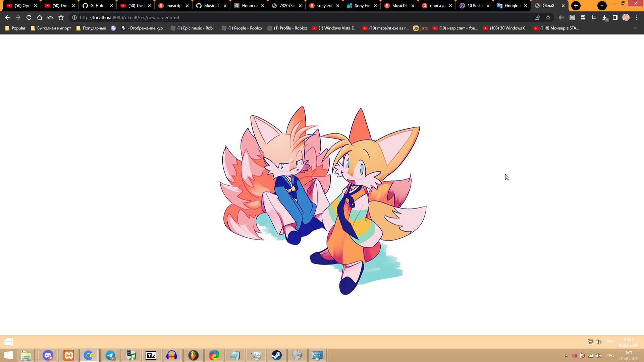The image size is (644, 362).
Task: Expand the hidden system tray icons arrow
Action: pyautogui.click(x=566, y=356)
